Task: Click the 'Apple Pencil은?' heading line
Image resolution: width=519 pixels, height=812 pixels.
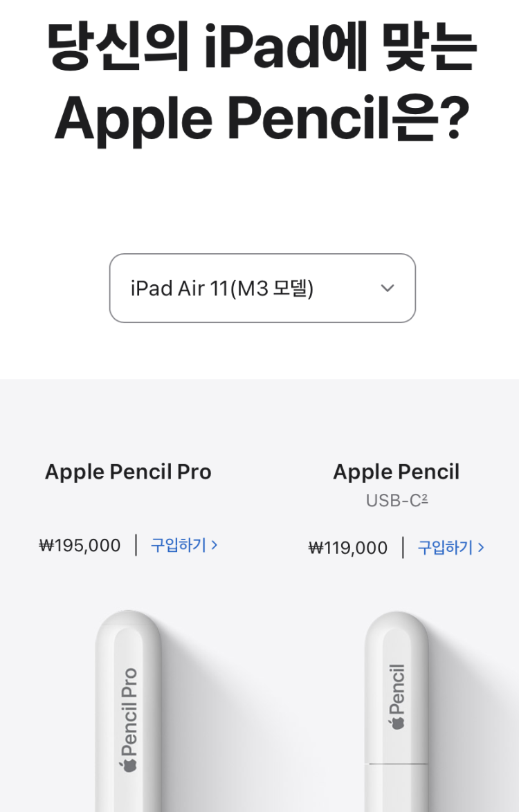Action: [262, 118]
